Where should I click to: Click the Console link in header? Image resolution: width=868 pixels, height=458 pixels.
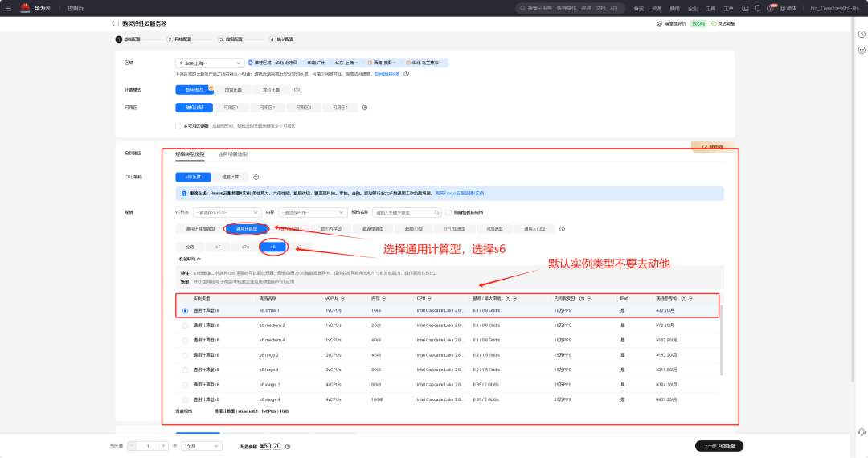click(76, 8)
